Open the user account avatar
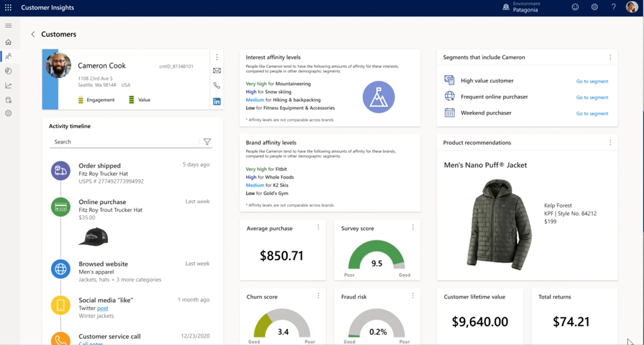Image resolution: width=644 pixels, height=345 pixels. pos(632,7)
